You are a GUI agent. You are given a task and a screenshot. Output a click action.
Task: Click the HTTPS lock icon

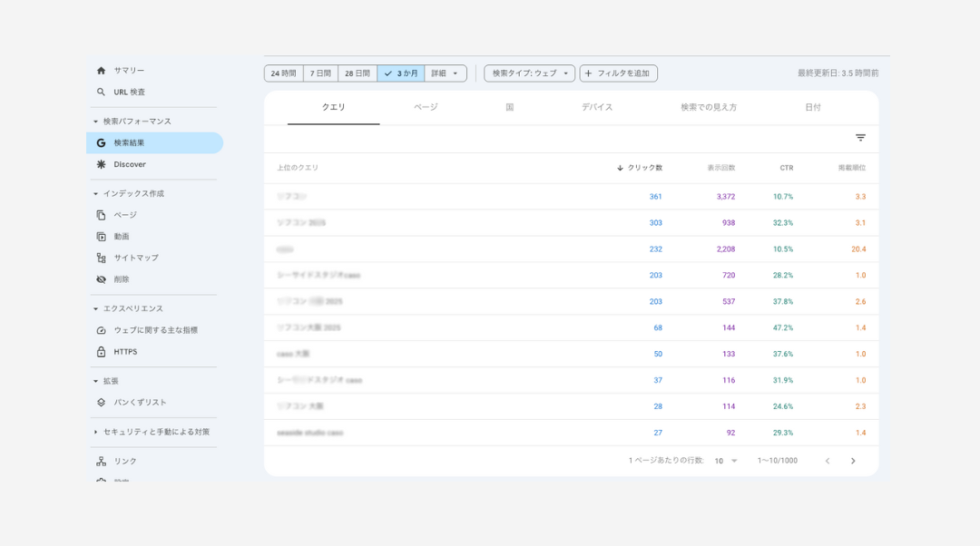pos(102,352)
